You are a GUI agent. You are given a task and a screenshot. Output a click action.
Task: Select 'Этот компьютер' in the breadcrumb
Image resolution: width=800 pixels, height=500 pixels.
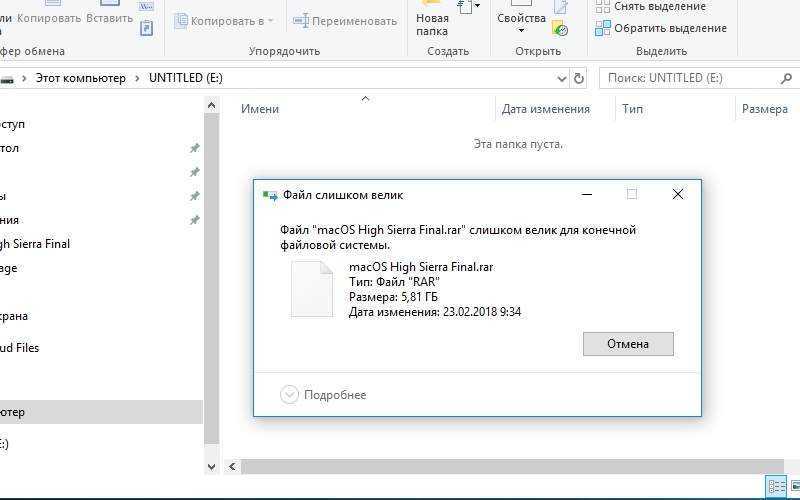click(x=81, y=78)
